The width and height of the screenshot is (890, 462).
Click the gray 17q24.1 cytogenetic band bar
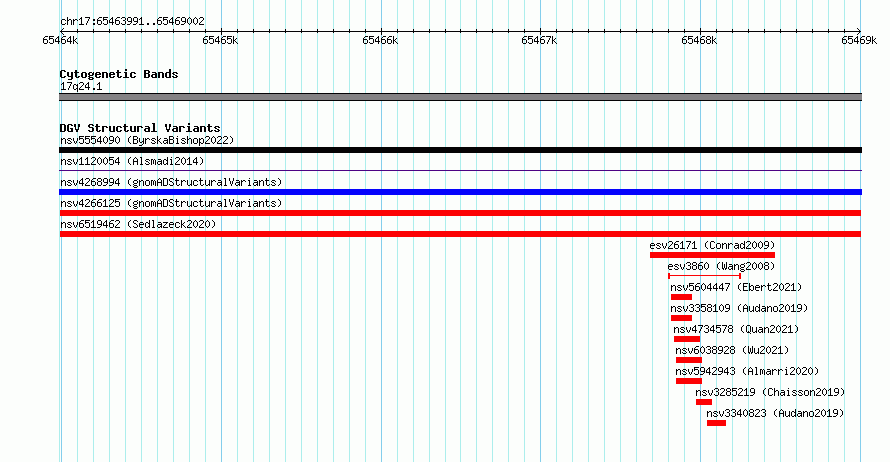click(x=460, y=97)
